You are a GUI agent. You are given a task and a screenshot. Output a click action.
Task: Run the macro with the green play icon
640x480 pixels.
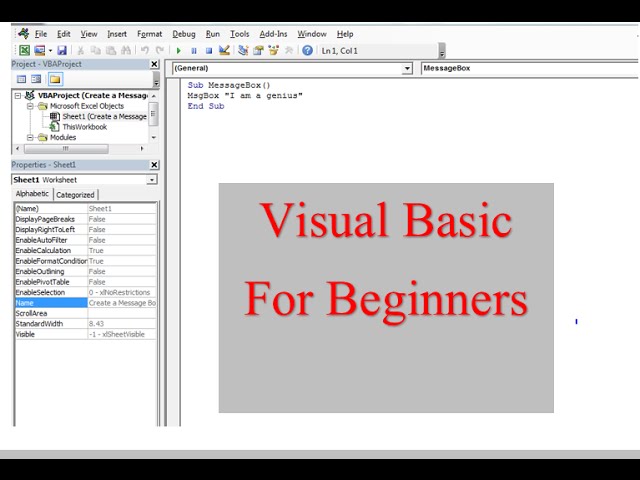[x=178, y=51]
